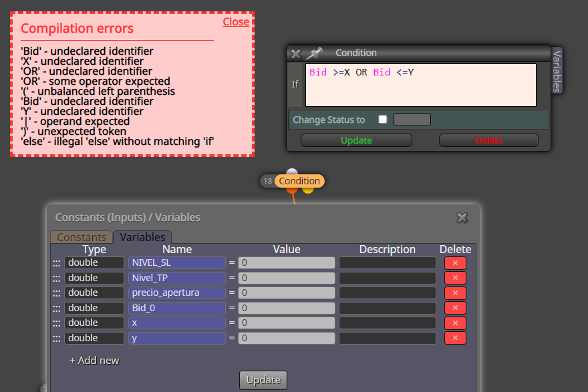Edit description field of Nivel_TP
The width and height of the screenshot is (588, 392).
click(388, 278)
